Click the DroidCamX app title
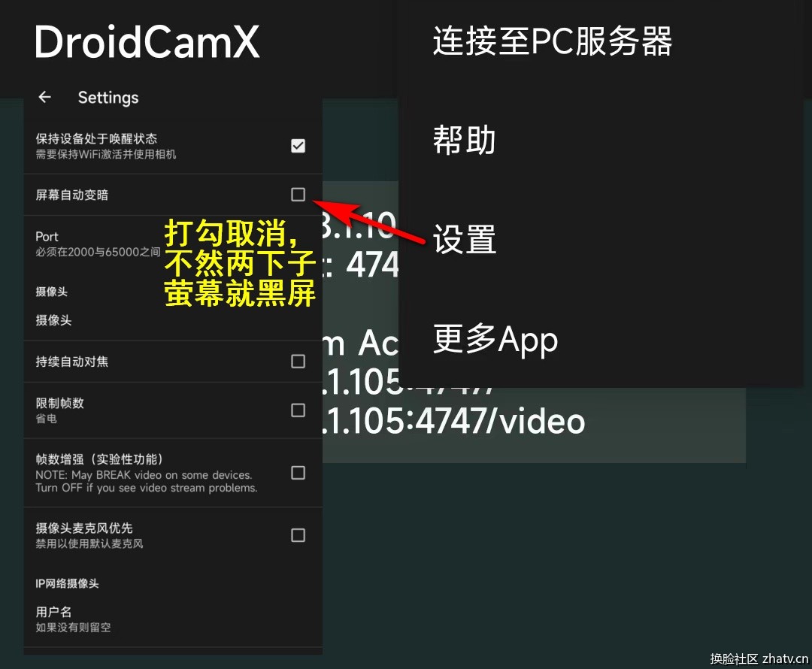This screenshot has height=669, width=812. pyautogui.click(x=147, y=42)
